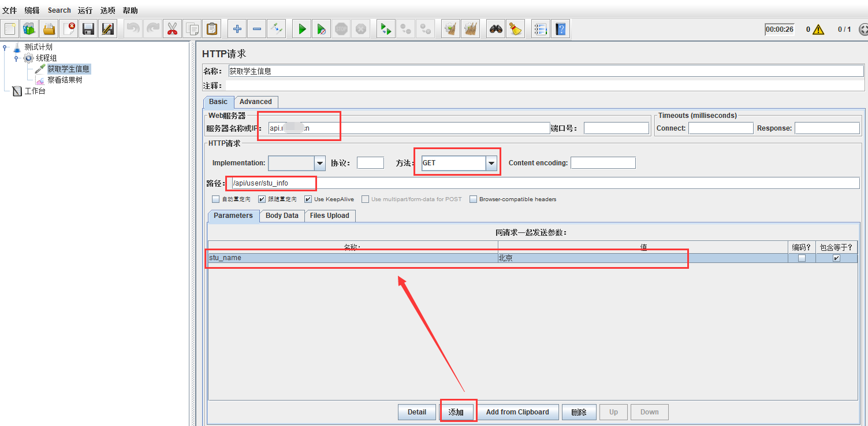Open the HTTP method dropdown showing GET
The image size is (868, 426).
pyautogui.click(x=491, y=162)
